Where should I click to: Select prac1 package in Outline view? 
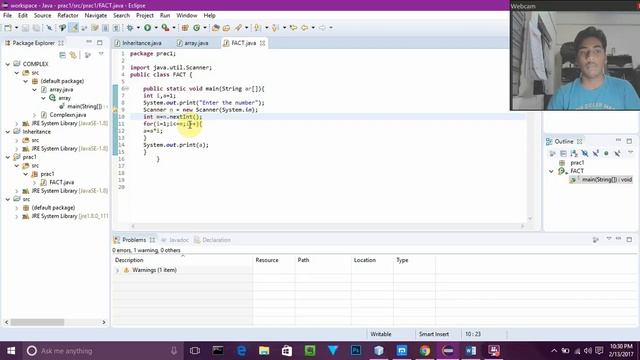577,163
